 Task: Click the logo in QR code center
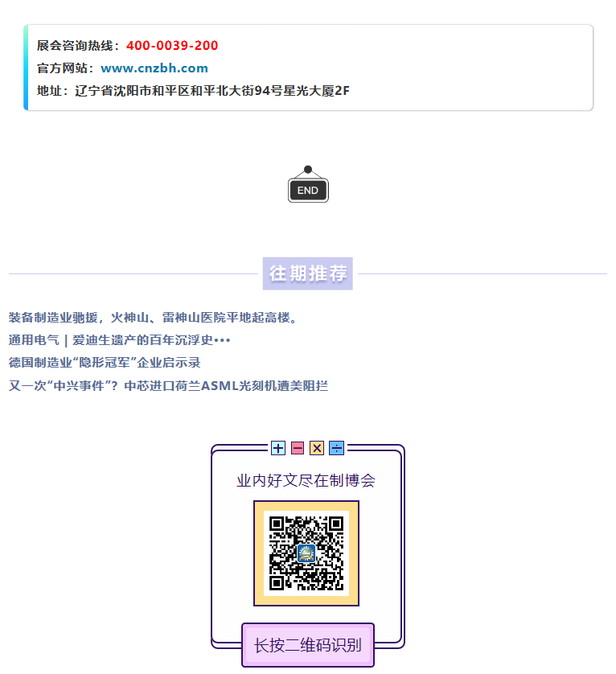pyautogui.click(x=306, y=553)
